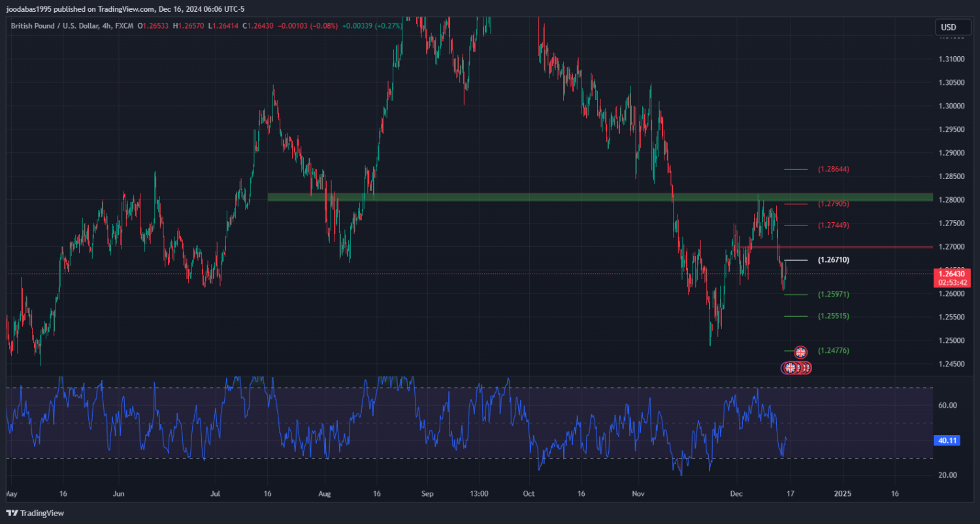Click the front UK flag in the bottom event cluster

click(790, 368)
